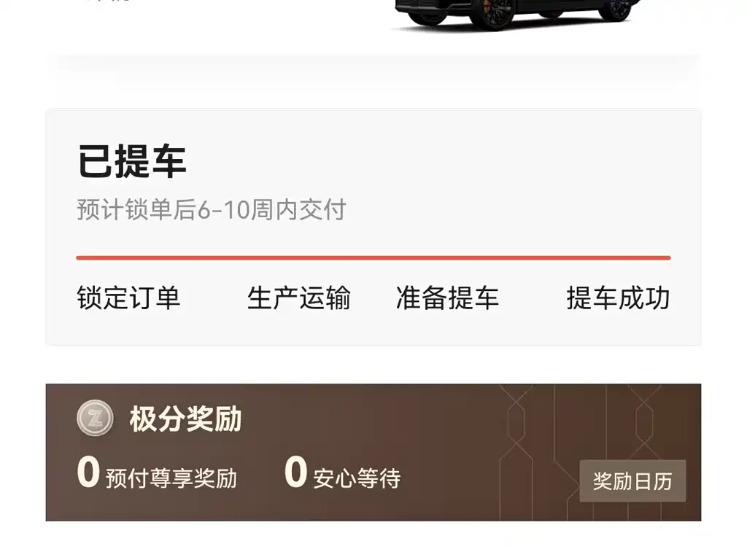Open the 奖励日历 reward calendar

(632, 481)
